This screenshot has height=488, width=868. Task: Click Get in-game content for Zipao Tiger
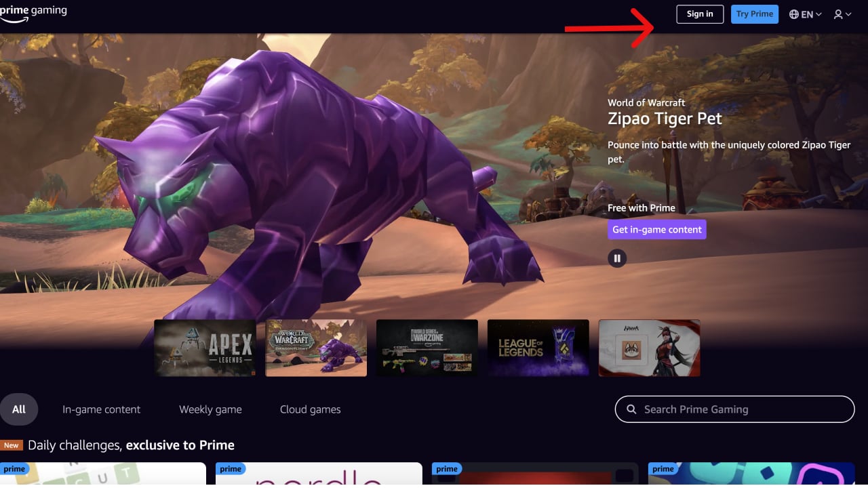coord(656,229)
